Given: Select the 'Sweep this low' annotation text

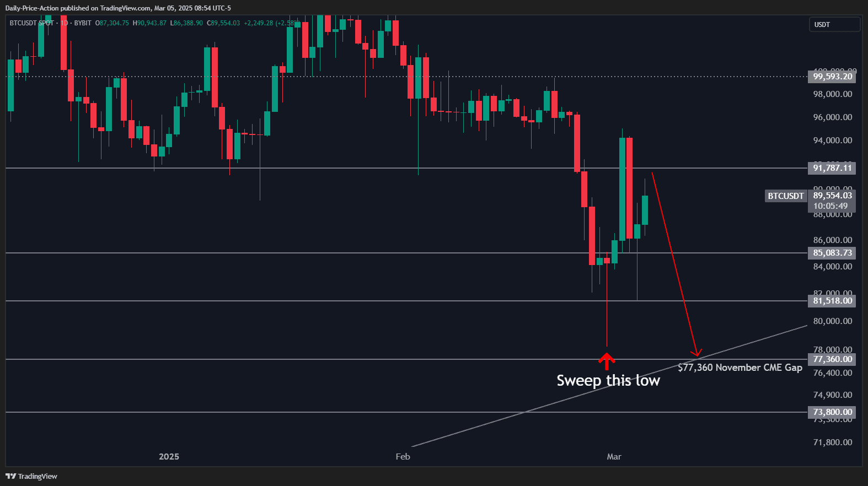Looking at the screenshot, I should (608, 381).
